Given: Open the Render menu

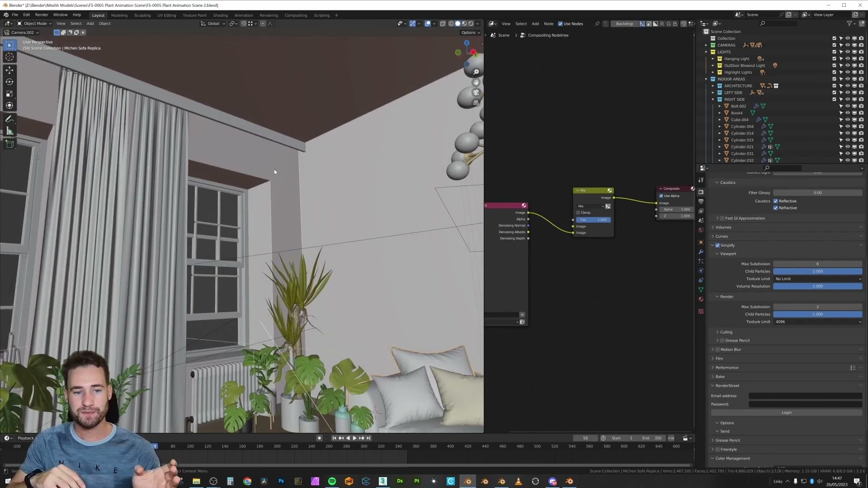Looking at the screenshot, I should point(42,15).
